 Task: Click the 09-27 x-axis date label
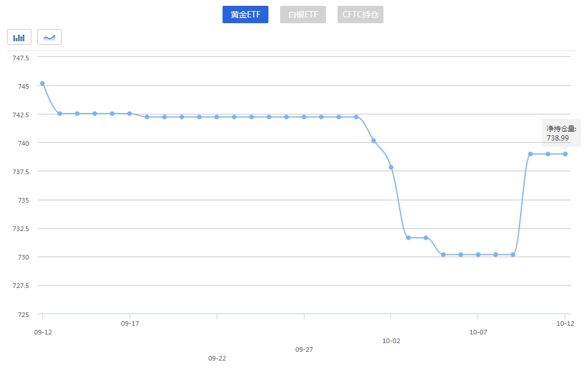(x=304, y=350)
